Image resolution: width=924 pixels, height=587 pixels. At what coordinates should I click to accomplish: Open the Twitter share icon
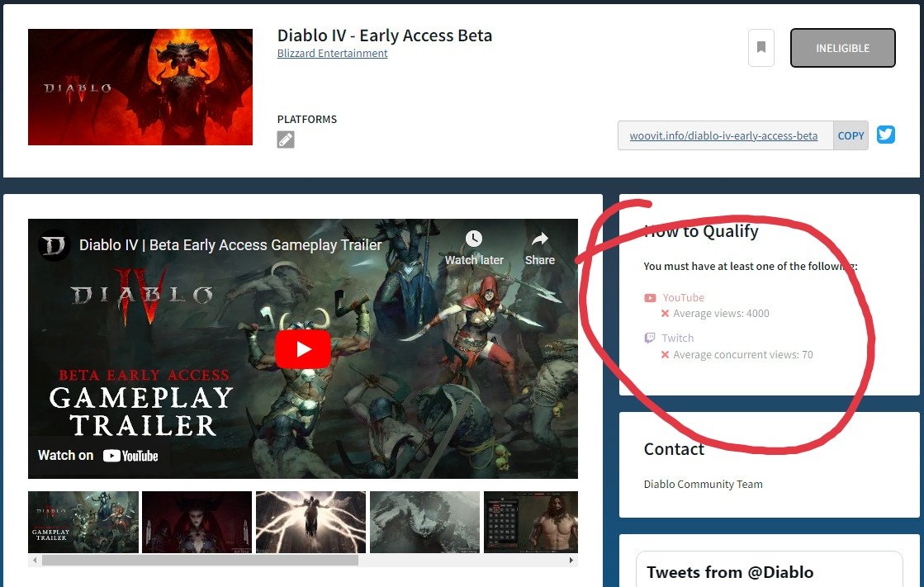885,135
